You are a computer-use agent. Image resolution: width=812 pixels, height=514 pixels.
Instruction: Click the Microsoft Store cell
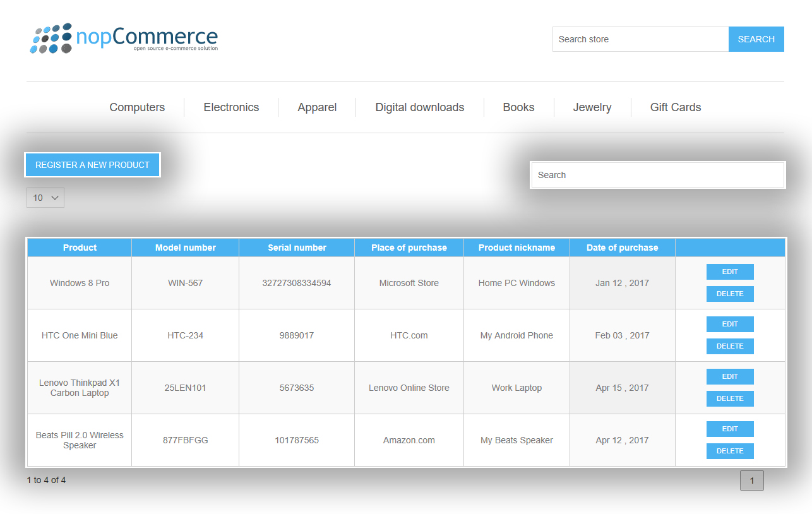coord(409,283)
